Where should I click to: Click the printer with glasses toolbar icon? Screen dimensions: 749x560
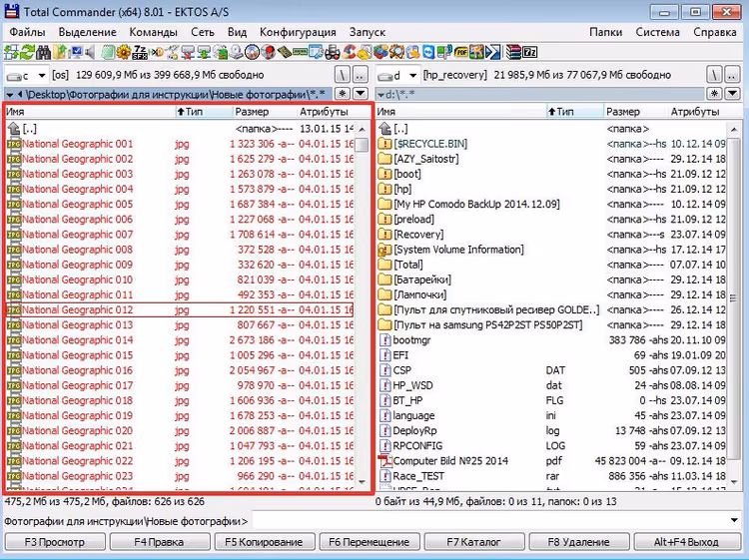click(x=333, y=52)
